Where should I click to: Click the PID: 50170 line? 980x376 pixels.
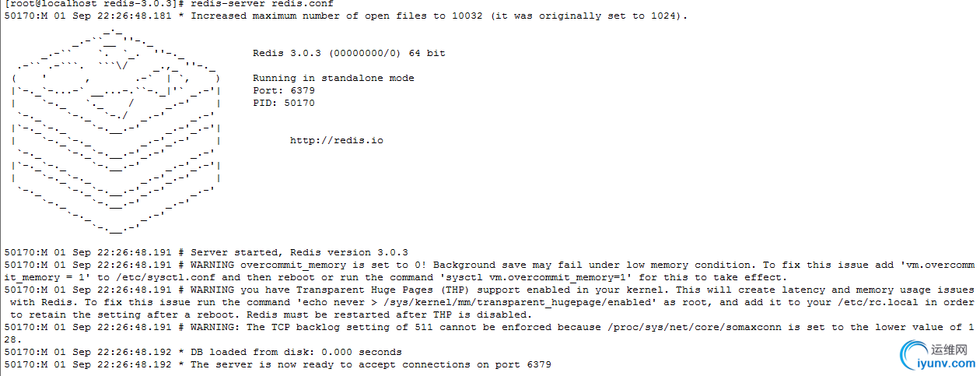[284, 103]
